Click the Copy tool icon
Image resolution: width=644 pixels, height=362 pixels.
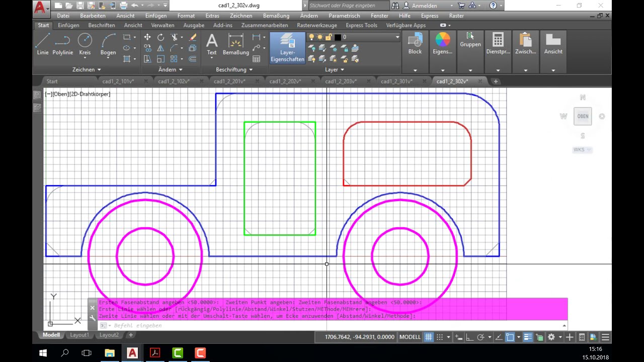tap(147, 48)
